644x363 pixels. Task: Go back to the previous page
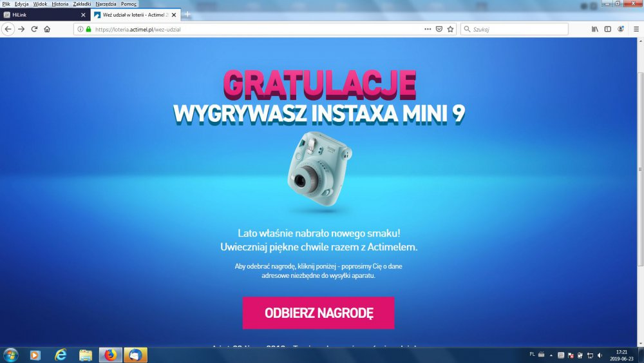8,29
